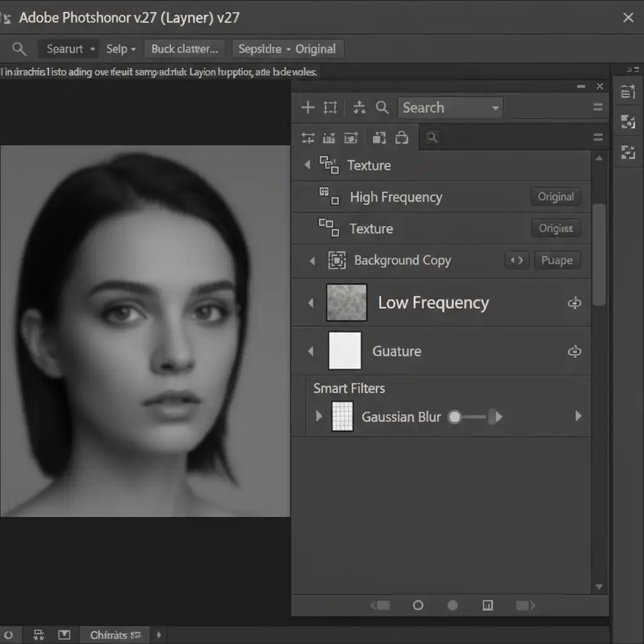The image size is (644, 644).
Task: Open the Sepsitire Original dropdown
Action: pos(287,49)
